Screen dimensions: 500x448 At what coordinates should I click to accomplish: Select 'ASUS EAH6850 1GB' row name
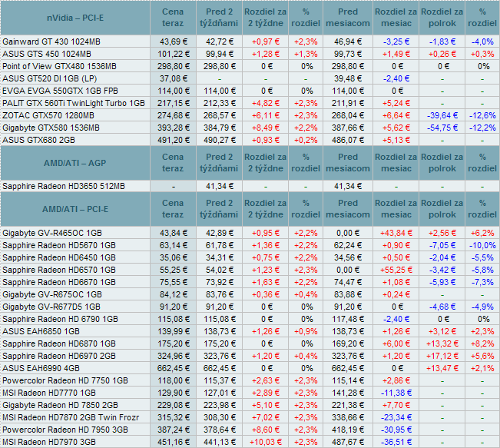click(x=41, y=331)
